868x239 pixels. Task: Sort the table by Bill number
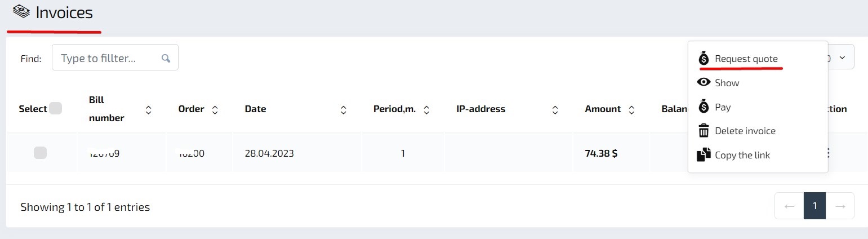(148, 109)
